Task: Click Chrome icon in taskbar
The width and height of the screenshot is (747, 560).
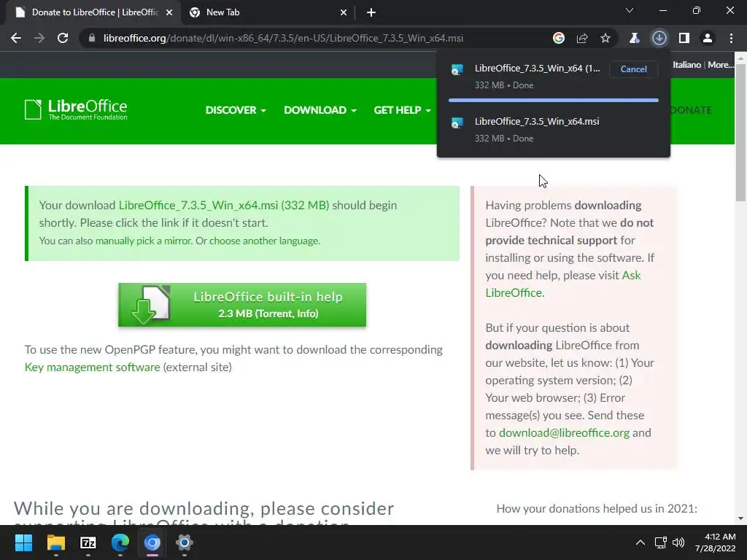Action: tap(152, 542)
